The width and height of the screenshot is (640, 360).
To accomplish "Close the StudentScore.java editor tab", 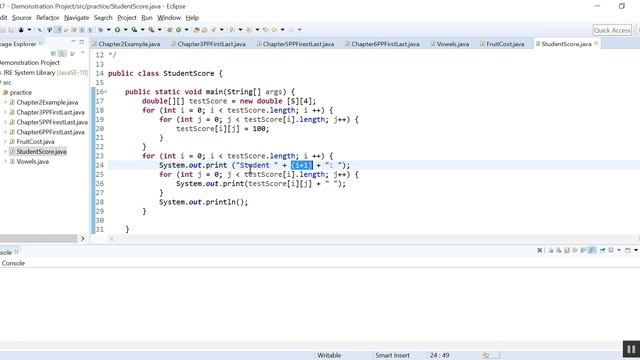I will pos(596,43).
